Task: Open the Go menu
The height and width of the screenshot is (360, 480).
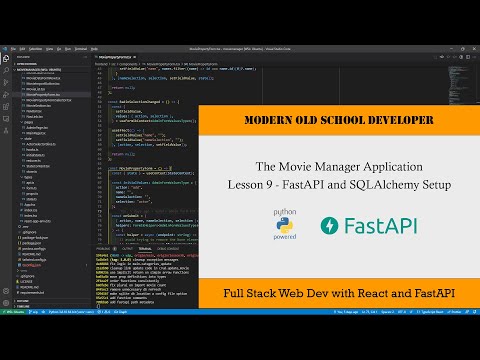Action: (59, 49)
